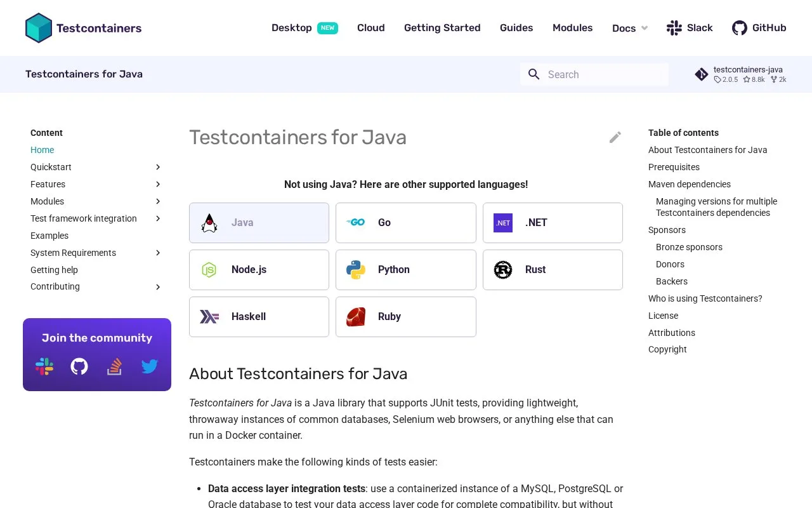Select the .NET language card
This screenshot has width=812, height=508.
[553, 223]
